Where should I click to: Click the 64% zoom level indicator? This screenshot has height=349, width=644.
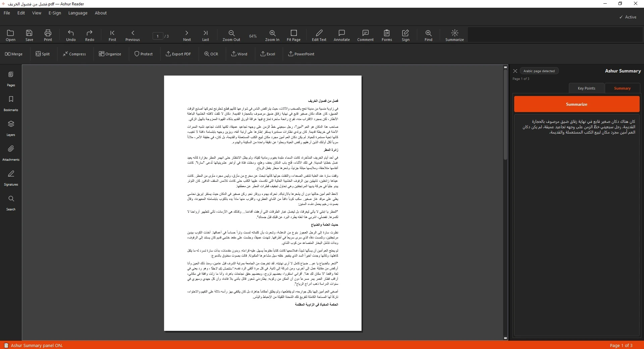(x=253, y=36)
